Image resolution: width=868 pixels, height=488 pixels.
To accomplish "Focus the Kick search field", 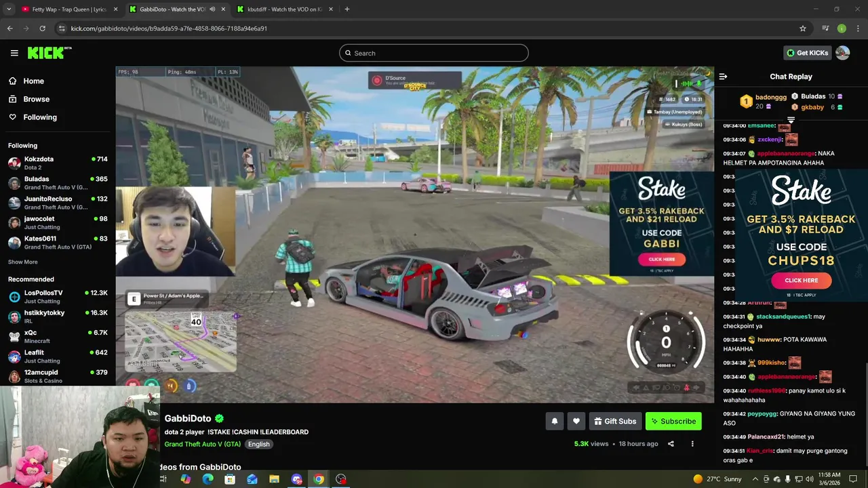I will (434, 53).
